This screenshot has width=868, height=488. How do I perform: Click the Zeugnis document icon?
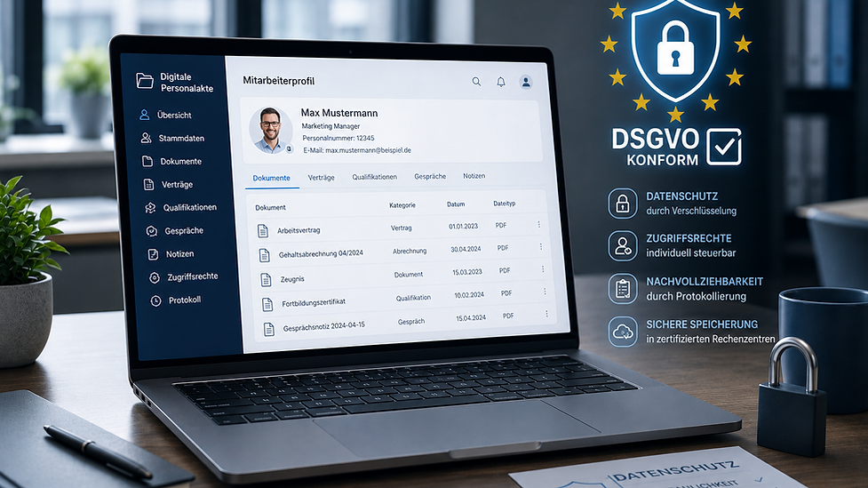point(267,280)
